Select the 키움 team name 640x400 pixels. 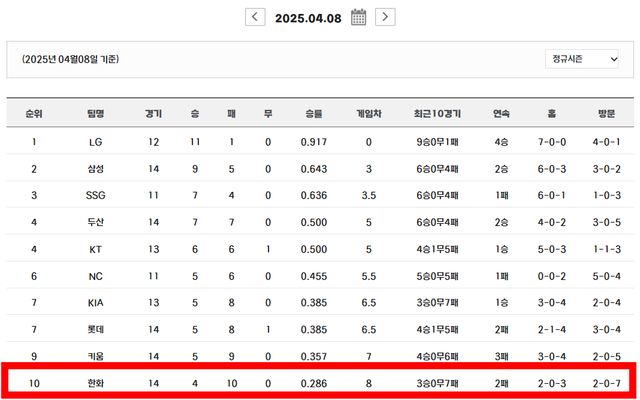click(95, 355)
